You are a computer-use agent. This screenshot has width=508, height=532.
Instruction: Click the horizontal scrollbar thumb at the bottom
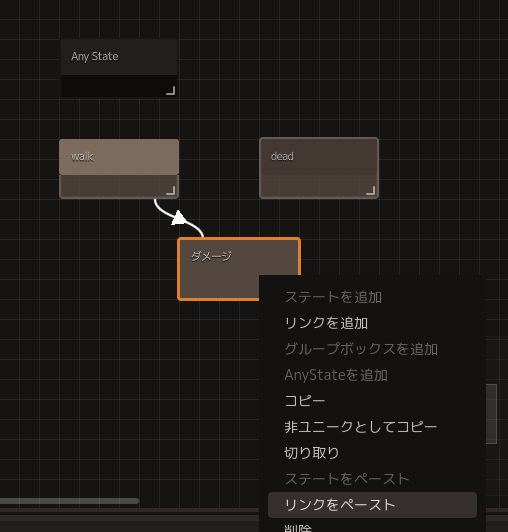coord(69,501)
